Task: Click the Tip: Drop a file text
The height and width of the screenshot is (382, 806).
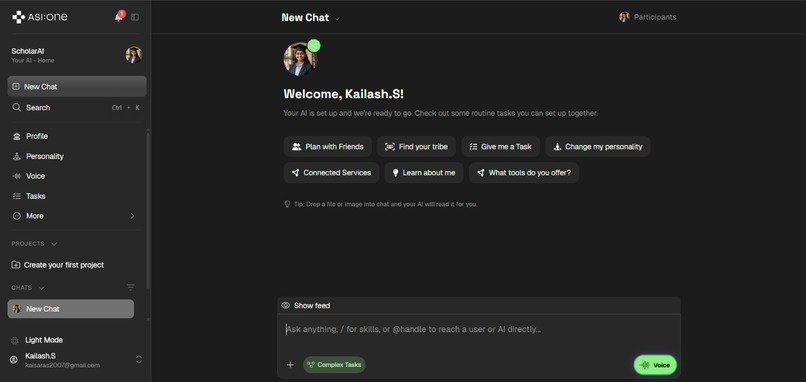Action: click(386, 204)
